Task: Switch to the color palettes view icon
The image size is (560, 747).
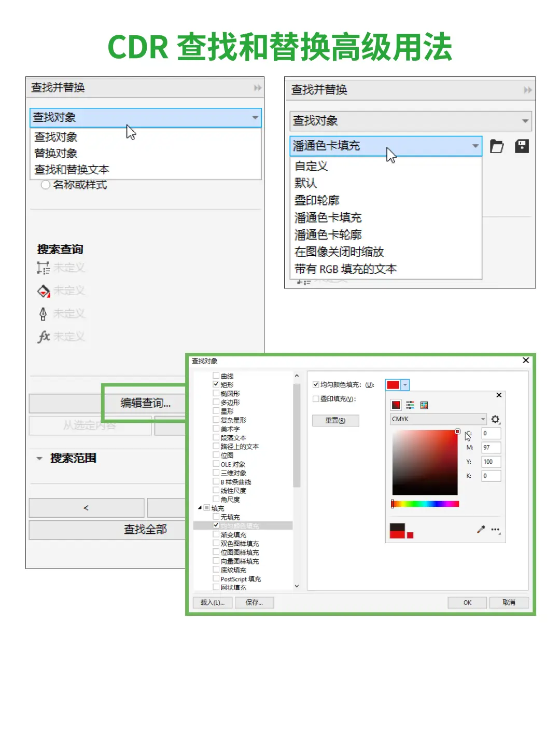Action: click(424, 405)
